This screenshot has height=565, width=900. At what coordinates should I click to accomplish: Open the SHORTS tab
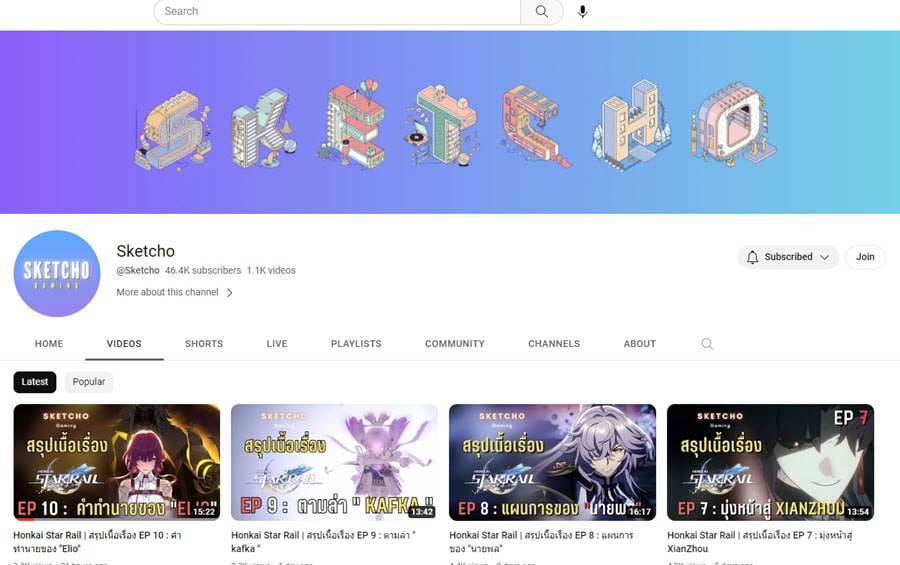[204, 344]
